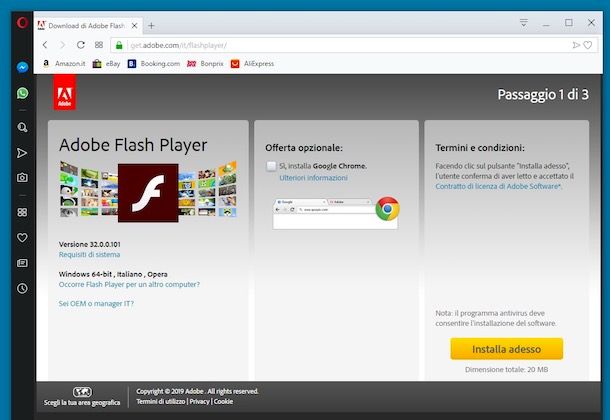Click the Adobe logo on the page

point(65,93)
